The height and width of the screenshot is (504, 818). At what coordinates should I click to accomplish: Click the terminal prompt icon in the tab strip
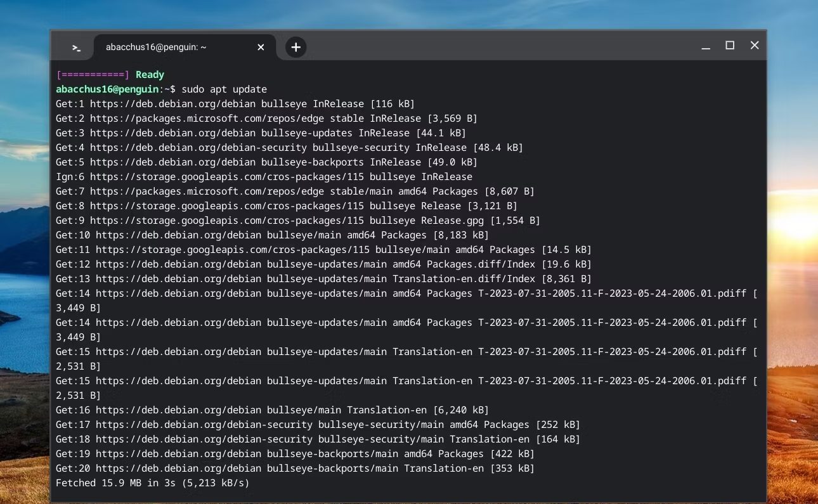tap(76, 48)
